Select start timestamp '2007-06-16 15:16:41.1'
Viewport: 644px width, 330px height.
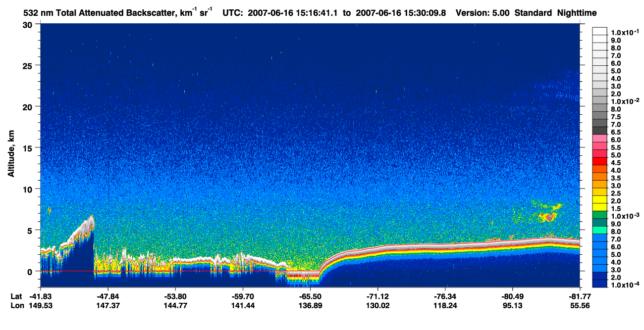coord(292,13)
